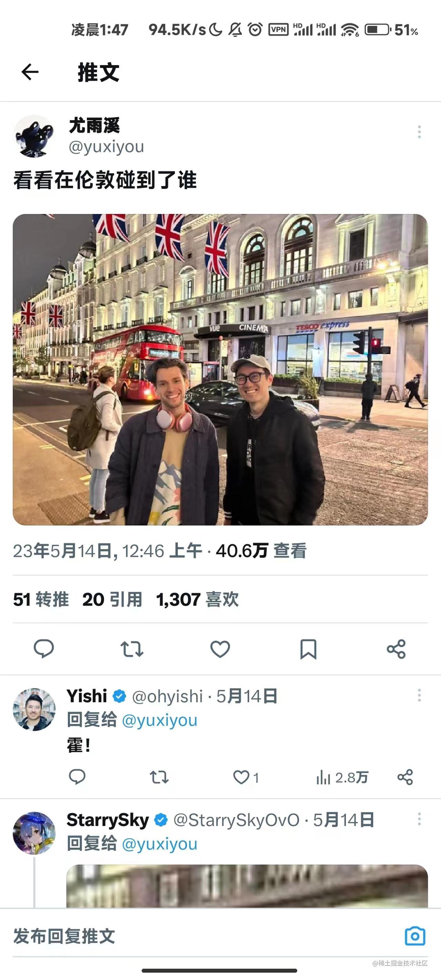
Task: Like the main tweet with heart icon
Action: click(x=220, y=649)
